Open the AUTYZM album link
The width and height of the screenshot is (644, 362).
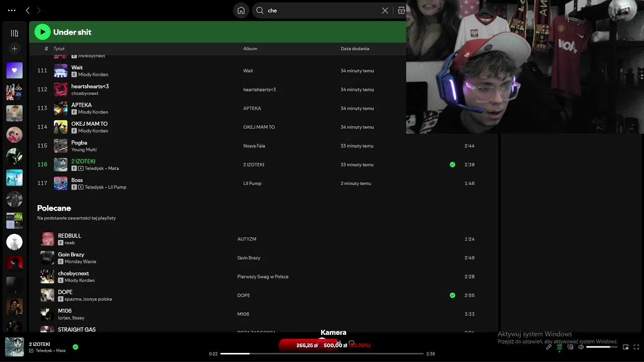click(x=247, y=239)
